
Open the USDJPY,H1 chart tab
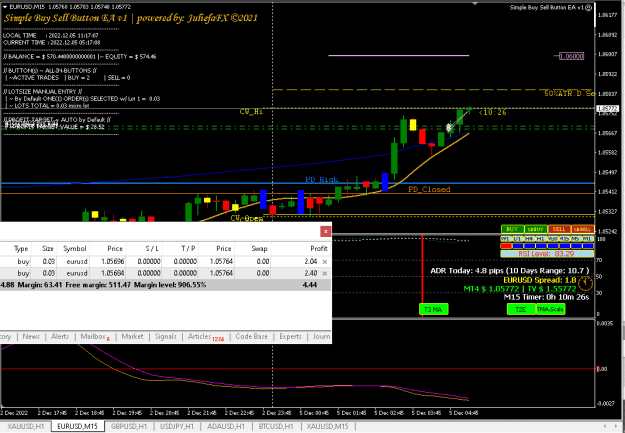(x=177, y=426)
